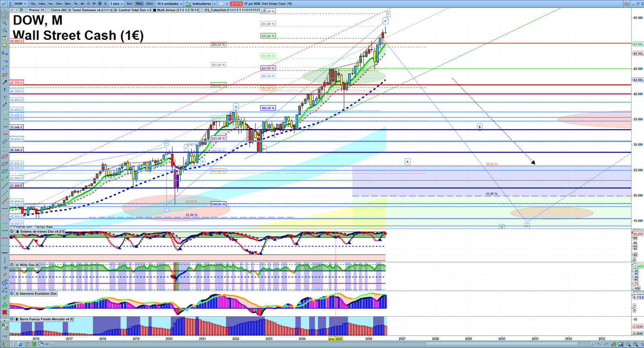The width and height of the screenshot is (644, 348).
Task: Click the green add icon in price header
Action: [x=17, y=10]
